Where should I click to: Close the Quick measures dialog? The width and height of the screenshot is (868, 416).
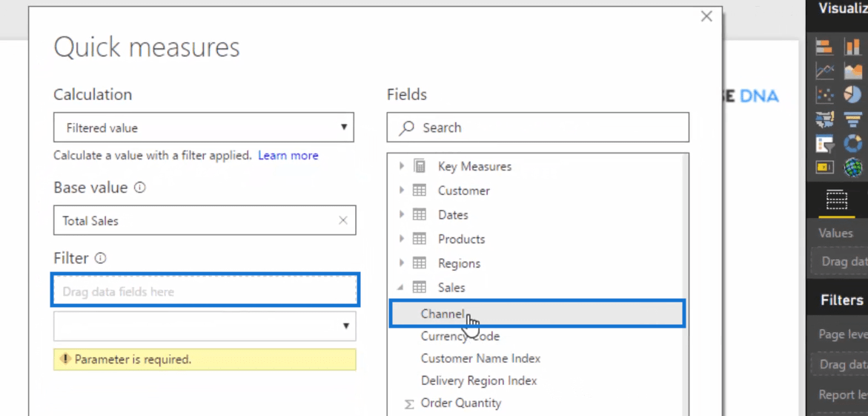706,16
